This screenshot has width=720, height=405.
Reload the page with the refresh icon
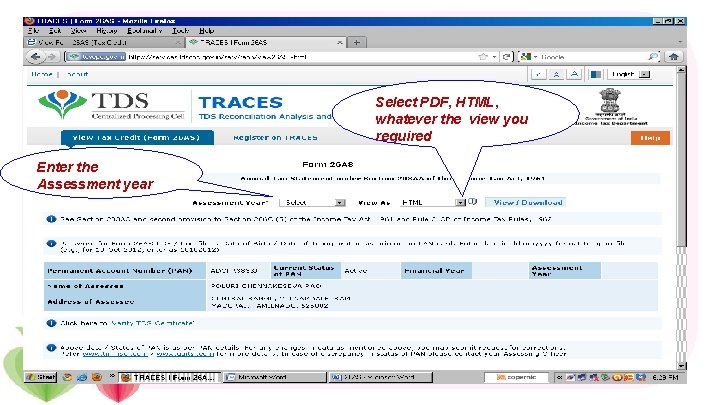tap(506, 56)
